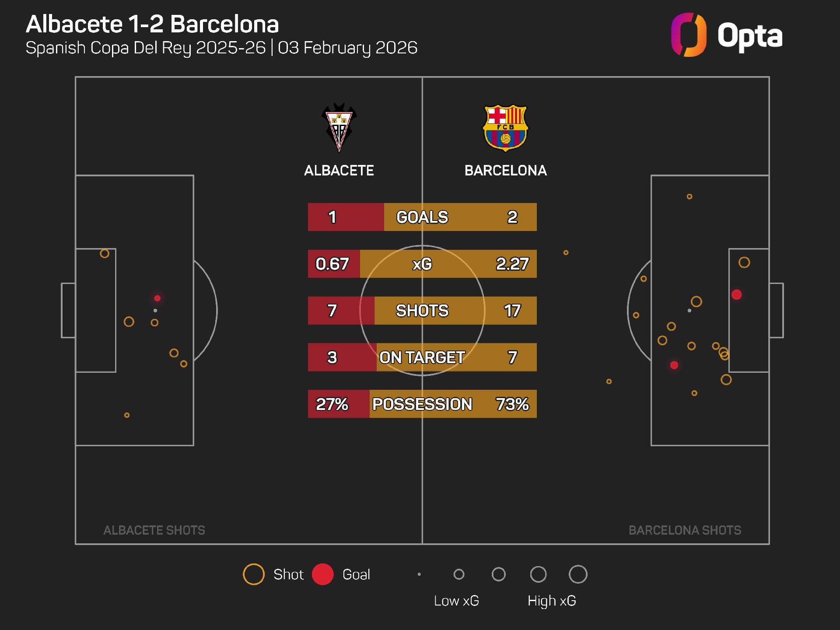Click the largest High xG legend circle

[578, 574]
